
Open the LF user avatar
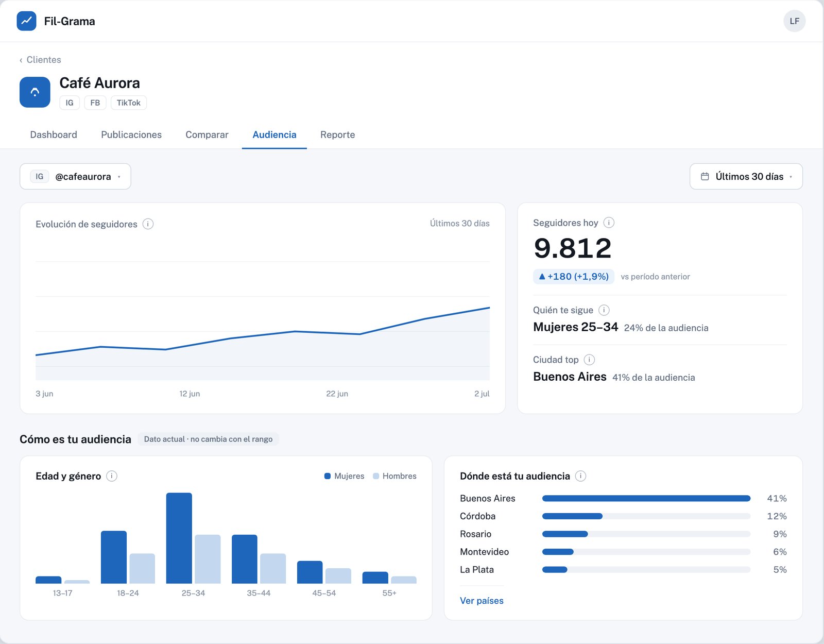point(794,21)
